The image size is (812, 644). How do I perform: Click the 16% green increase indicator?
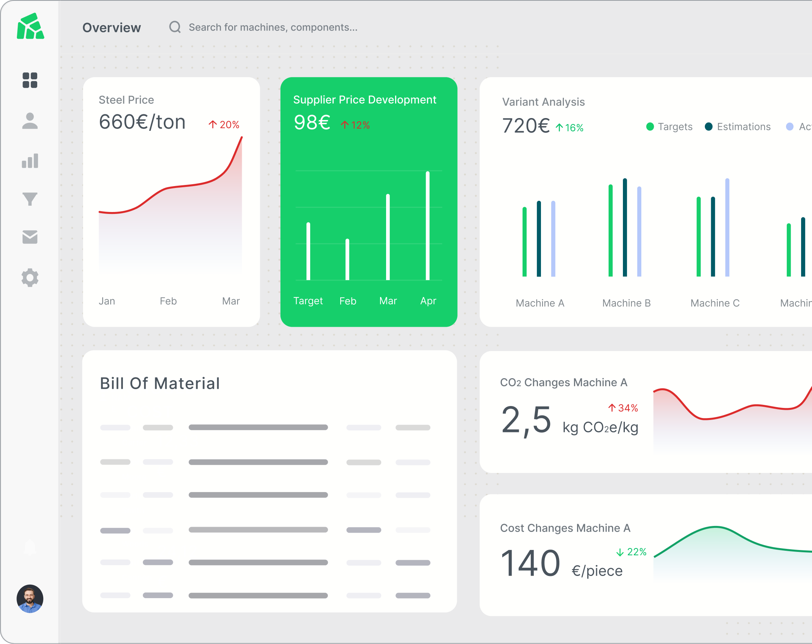tap(570, 128)
